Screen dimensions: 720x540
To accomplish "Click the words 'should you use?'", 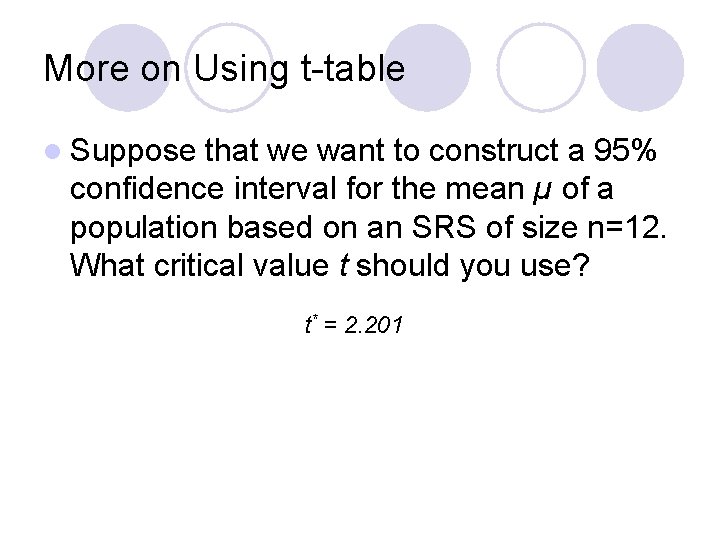I will [473, 266].
